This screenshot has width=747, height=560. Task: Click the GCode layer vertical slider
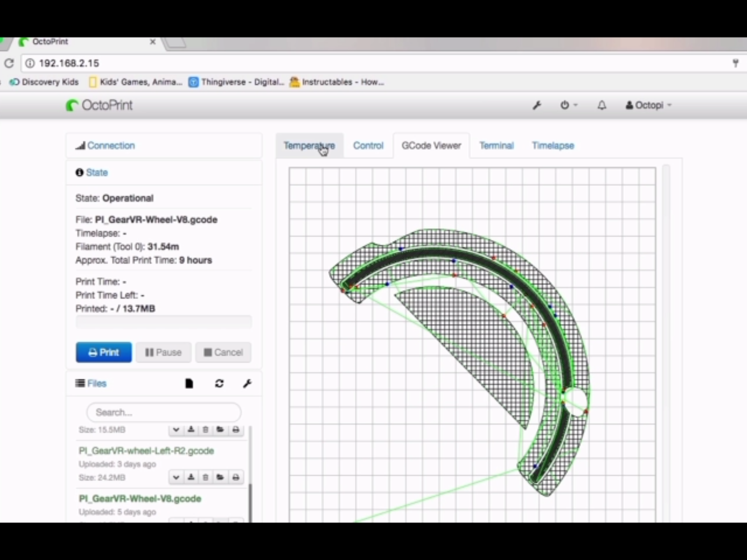[x=666, y=344]
